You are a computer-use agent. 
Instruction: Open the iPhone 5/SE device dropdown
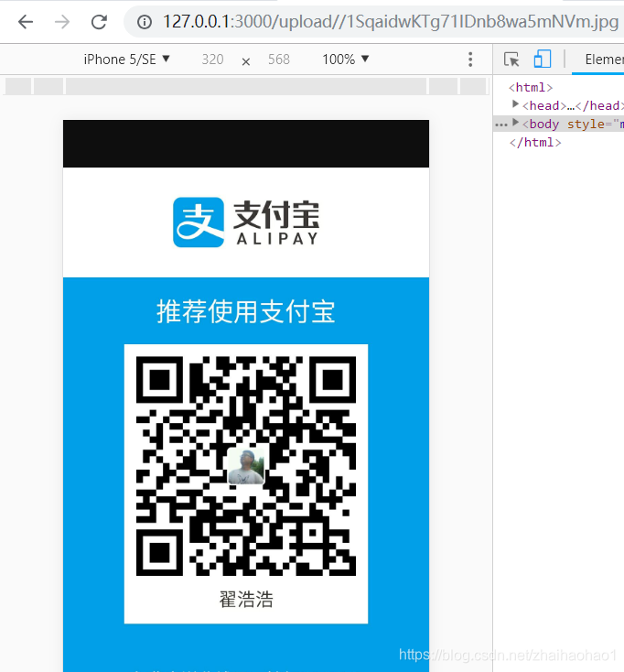[x=127, y=60]
